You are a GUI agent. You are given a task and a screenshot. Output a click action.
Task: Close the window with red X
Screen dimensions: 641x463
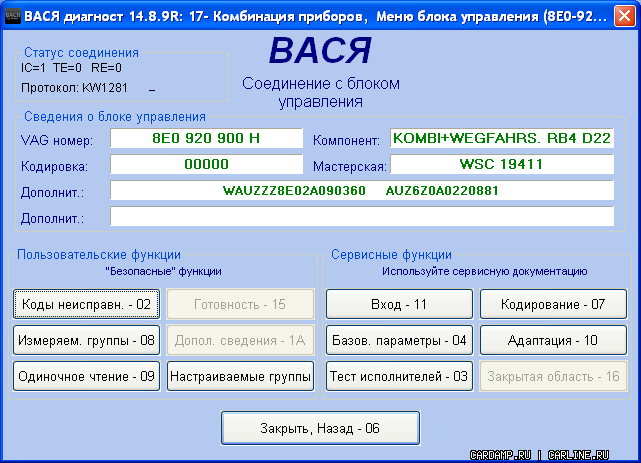click(x=625, y=16)
